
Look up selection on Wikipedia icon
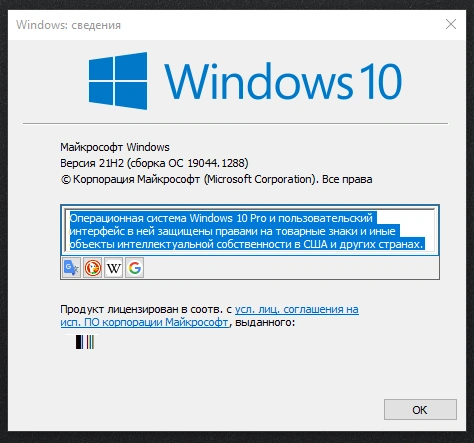(114, 268)
